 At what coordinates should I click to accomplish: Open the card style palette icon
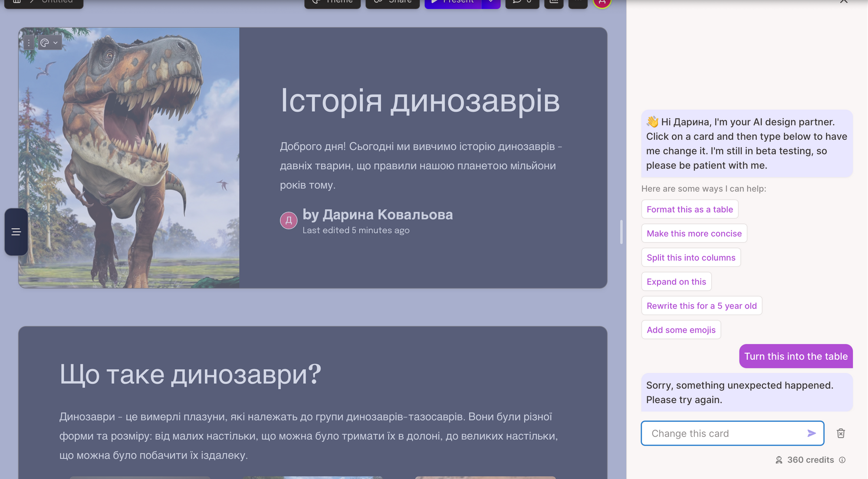pyautogui.click(x=44, y=43)
